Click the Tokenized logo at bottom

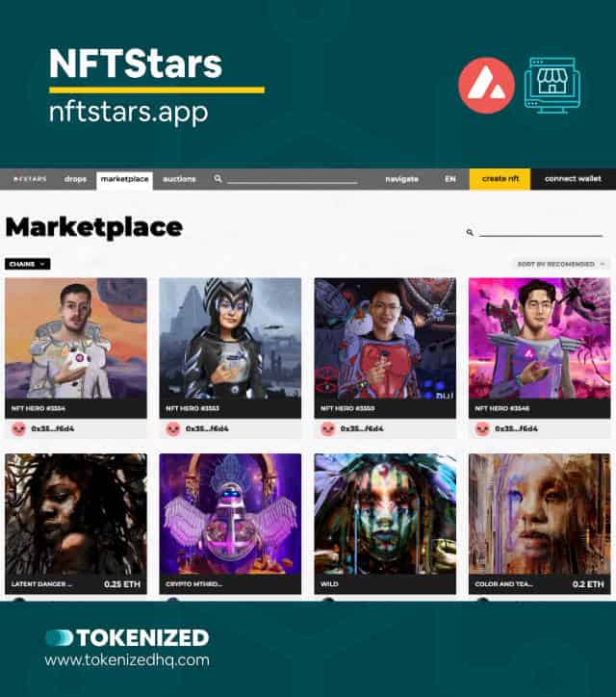click(x=127, y=638)
